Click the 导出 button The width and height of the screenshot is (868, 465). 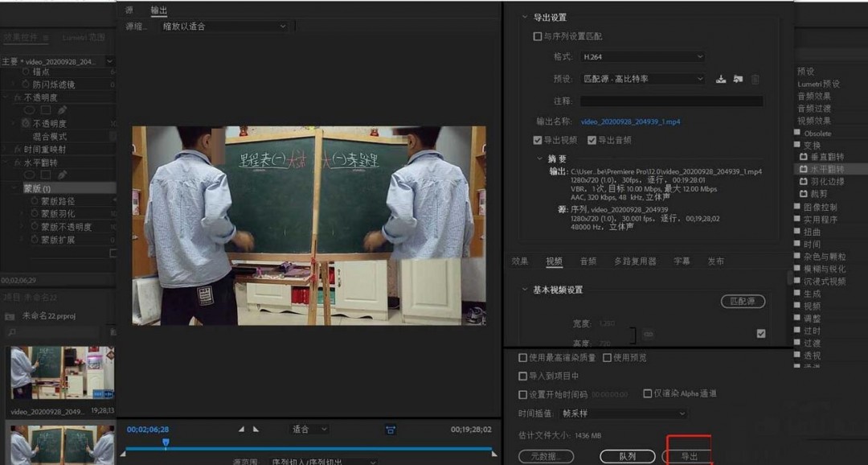(688, 455)
